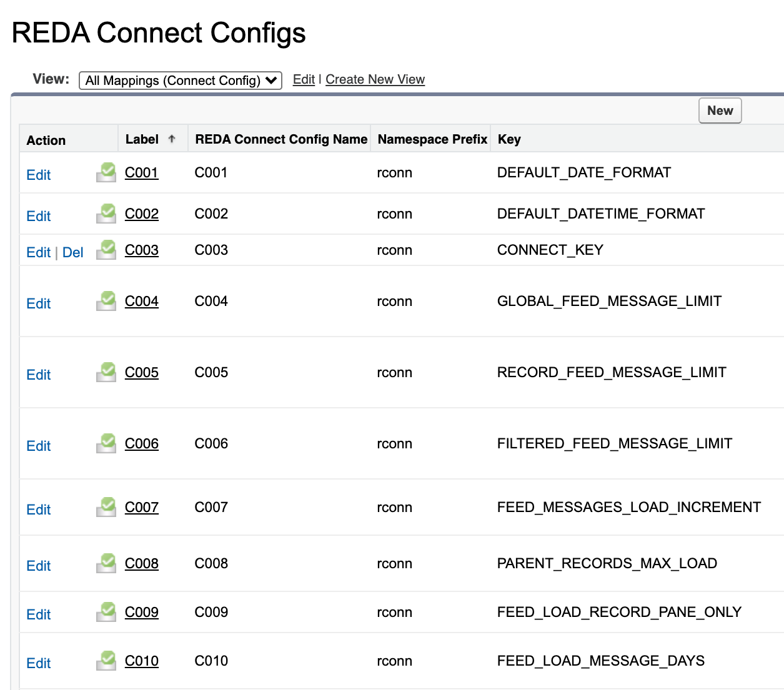Open the C003 label link
The image size is (784, 690).
(142, 250)
